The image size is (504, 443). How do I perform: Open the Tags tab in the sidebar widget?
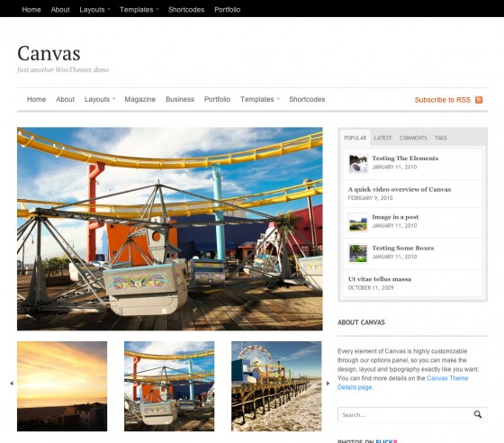[441, 138]
